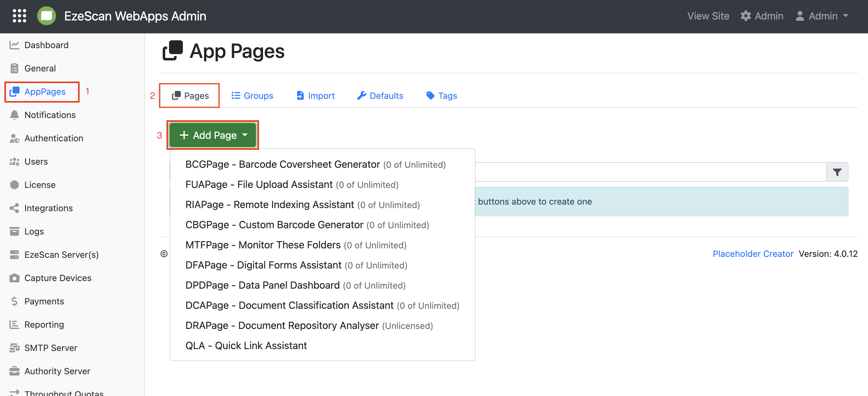The width and height of the screenshot is (868, 396).
Task: Click the View Site link
Action: pyautogui.click(x=708, y=16)
